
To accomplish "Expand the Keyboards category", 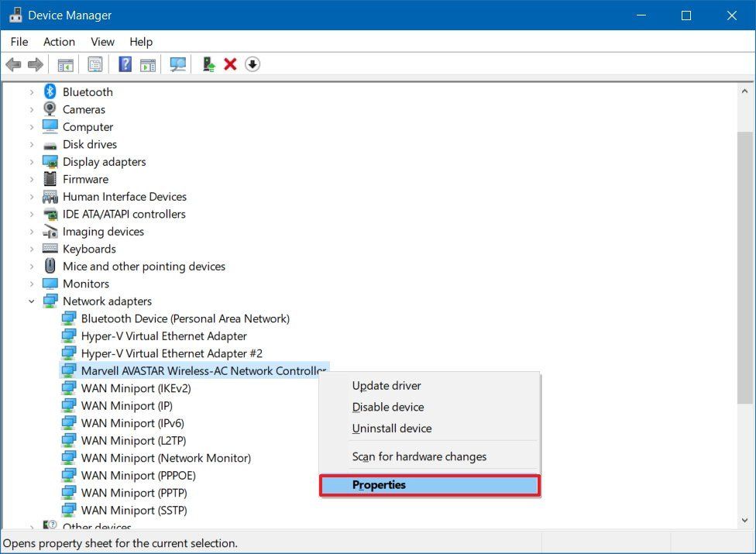I will click(31, 249).
